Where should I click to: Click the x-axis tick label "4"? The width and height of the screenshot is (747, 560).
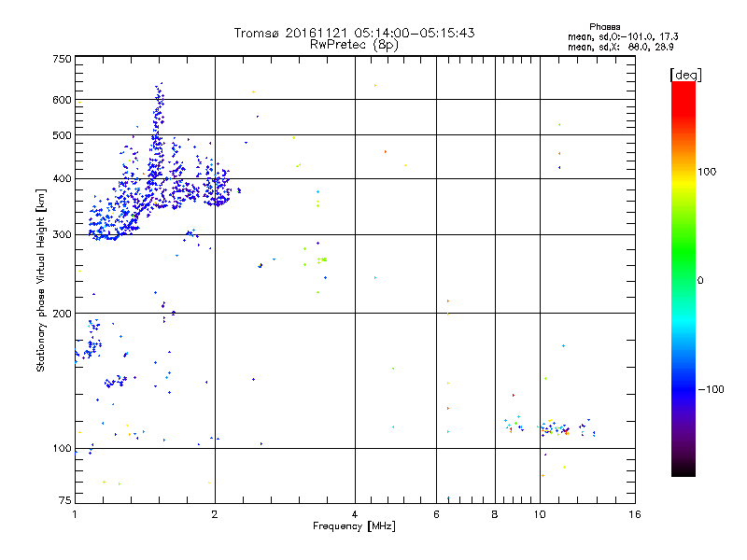[x=355, y=514]
